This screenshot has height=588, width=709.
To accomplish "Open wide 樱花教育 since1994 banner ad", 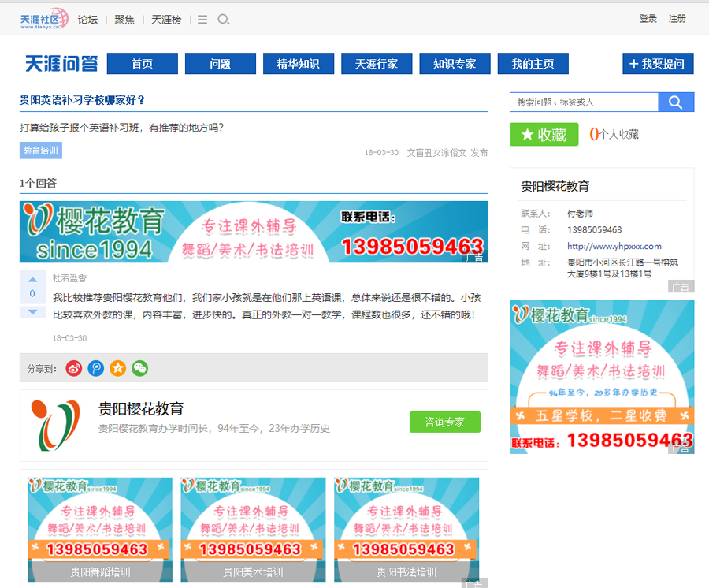I will 254,232.
